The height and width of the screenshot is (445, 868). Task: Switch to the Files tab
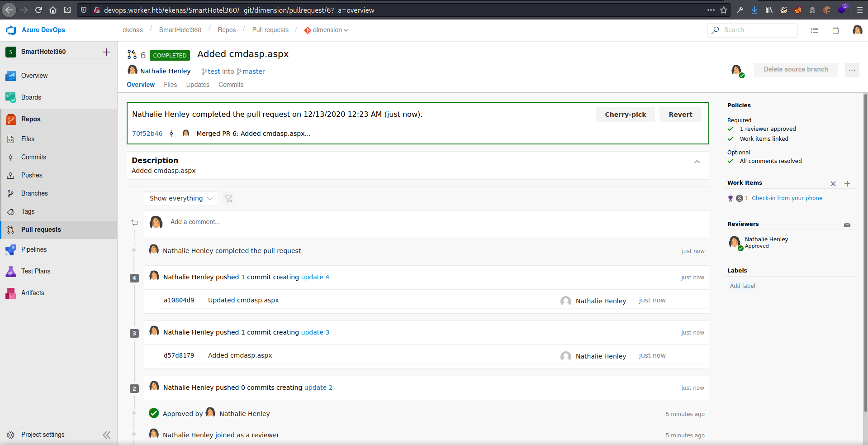171,85
